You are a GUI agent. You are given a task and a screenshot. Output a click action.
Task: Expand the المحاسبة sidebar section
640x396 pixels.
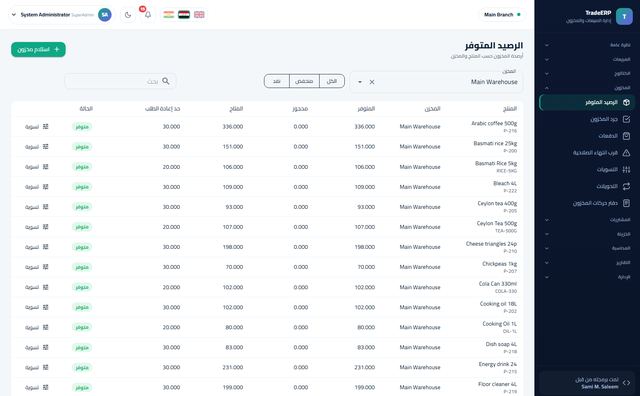pyautogui.click(x=588, y=248)
